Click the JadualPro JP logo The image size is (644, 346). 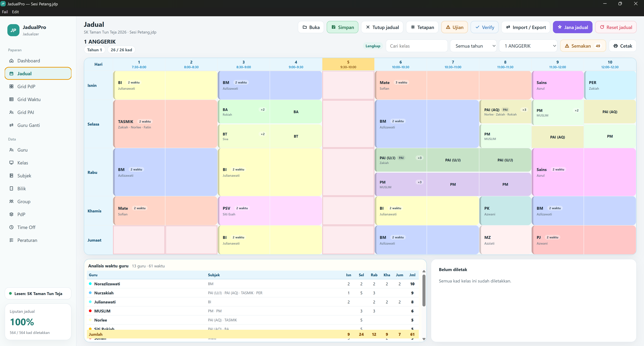coord(13,30)
